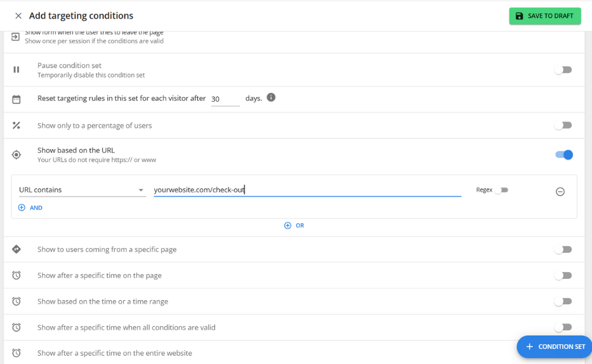Click the pause icon next to Pause condition set
The width and height of the screenshot is (592, 364).
17,69
